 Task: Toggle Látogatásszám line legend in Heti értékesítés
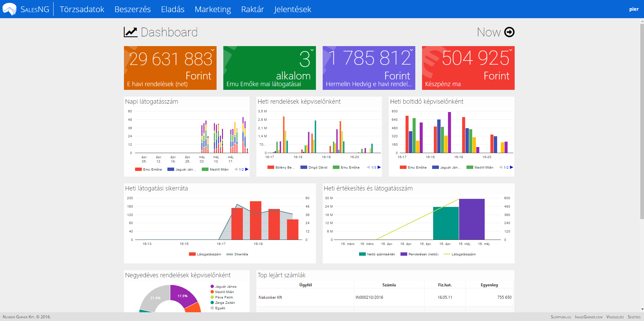(460, 254)
